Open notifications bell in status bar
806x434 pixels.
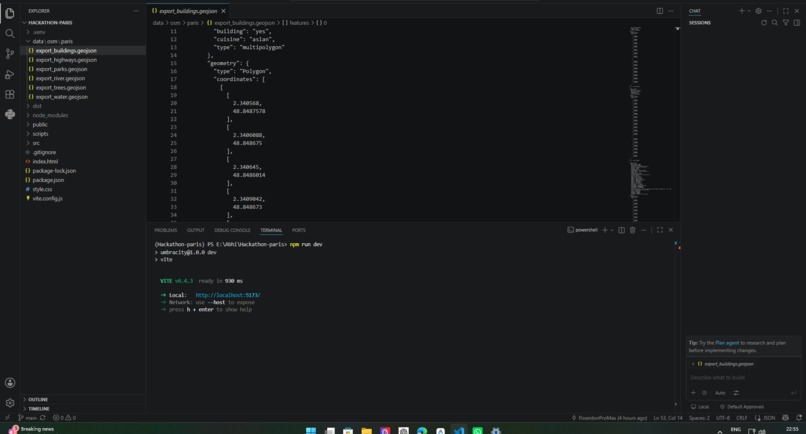(x=799, y=418)
